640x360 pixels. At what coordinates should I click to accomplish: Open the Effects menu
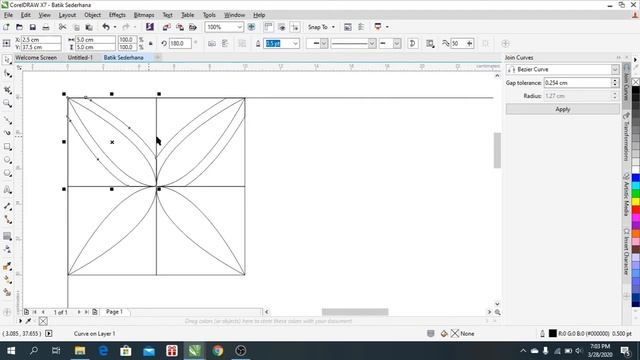click(117, 15)
